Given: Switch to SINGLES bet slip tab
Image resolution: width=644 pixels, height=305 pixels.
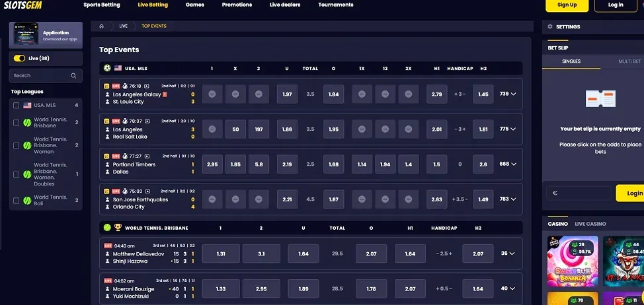Looking at the screenshot, I should pyautogui.click(x=571, y=61).
